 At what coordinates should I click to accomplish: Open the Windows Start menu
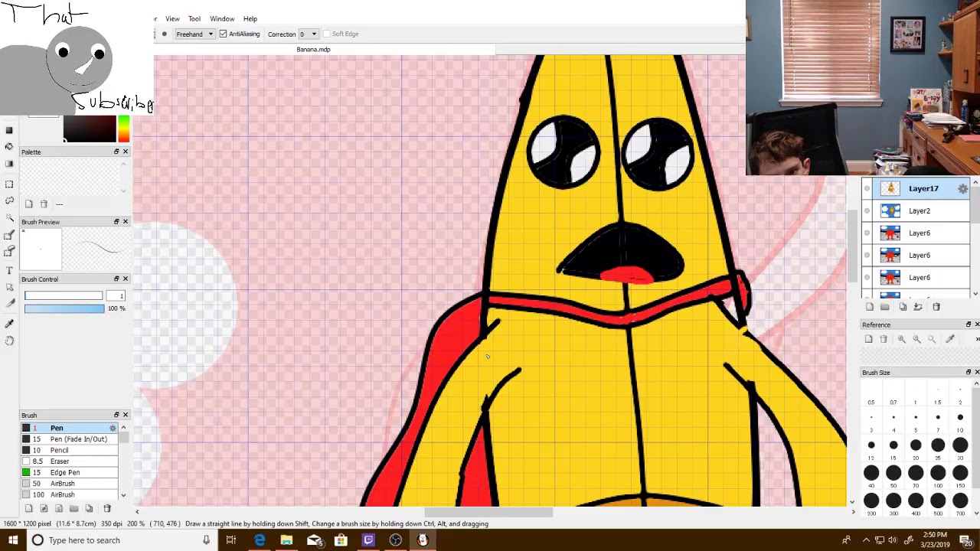pyautogui.click(x=12, y=540)
